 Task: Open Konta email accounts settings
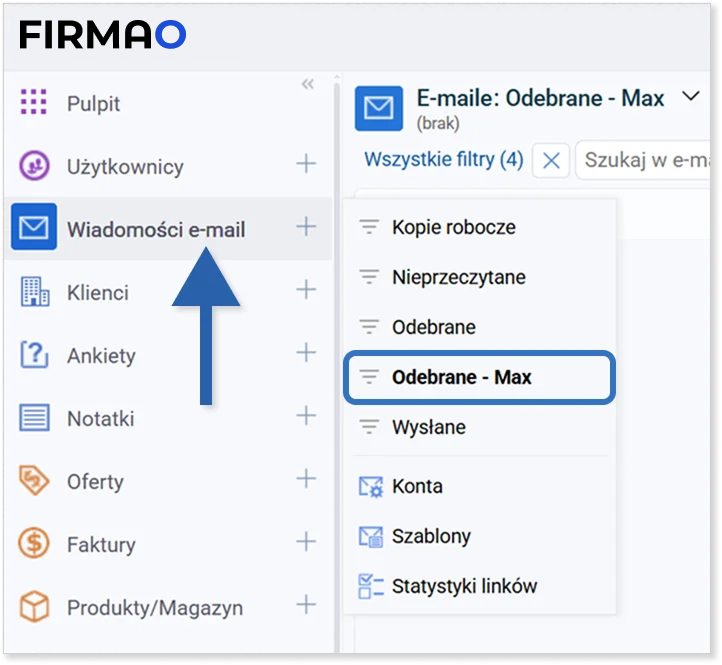[417, 486]
